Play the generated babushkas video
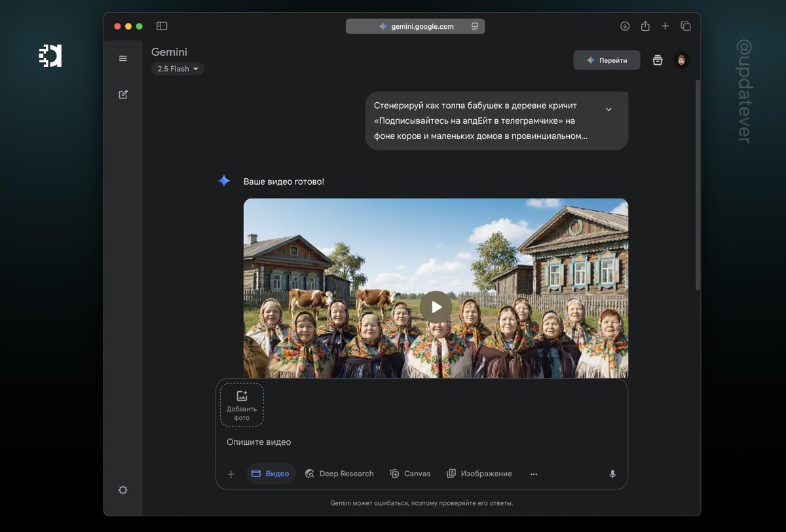The width and height of the screenshot is (786, 532). pyautogui.click(x=436, y=307)
